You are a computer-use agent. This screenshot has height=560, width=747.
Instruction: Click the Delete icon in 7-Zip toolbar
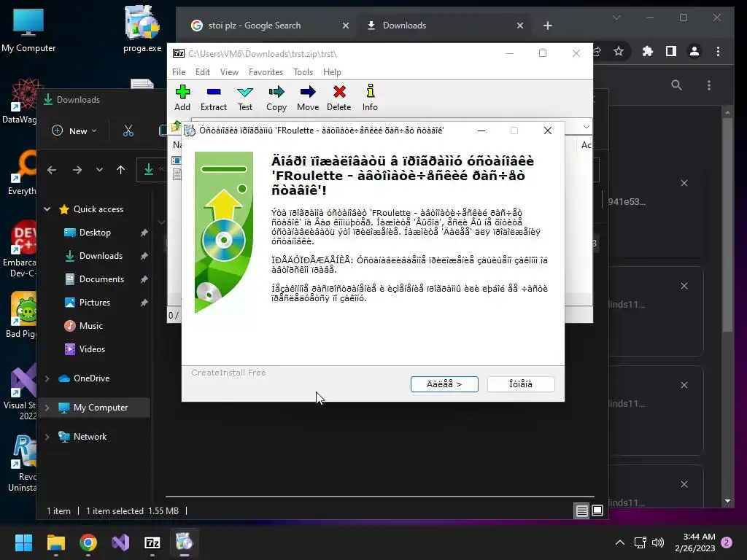(338, 98)
